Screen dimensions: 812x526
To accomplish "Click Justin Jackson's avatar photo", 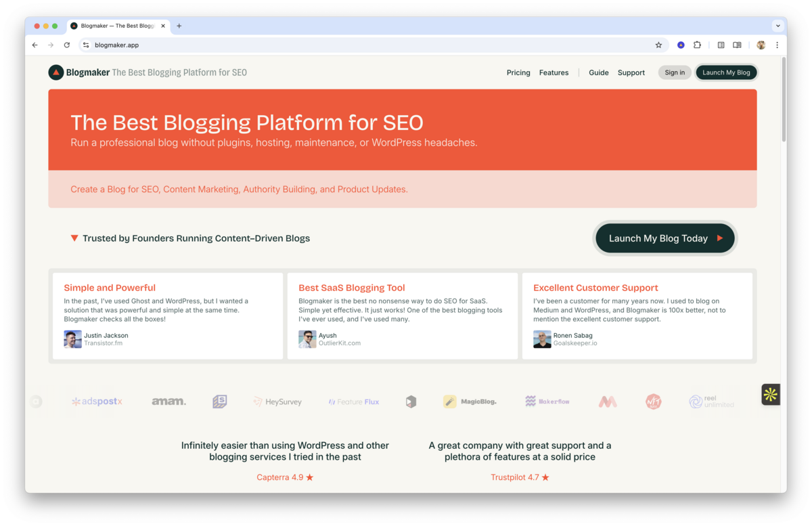I will [72, 338].
